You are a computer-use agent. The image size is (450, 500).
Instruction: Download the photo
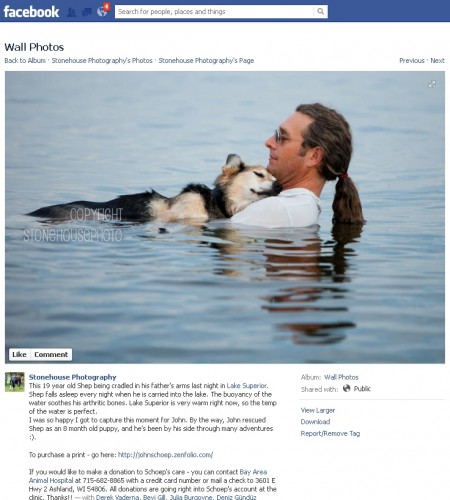[x=315, y=422]
